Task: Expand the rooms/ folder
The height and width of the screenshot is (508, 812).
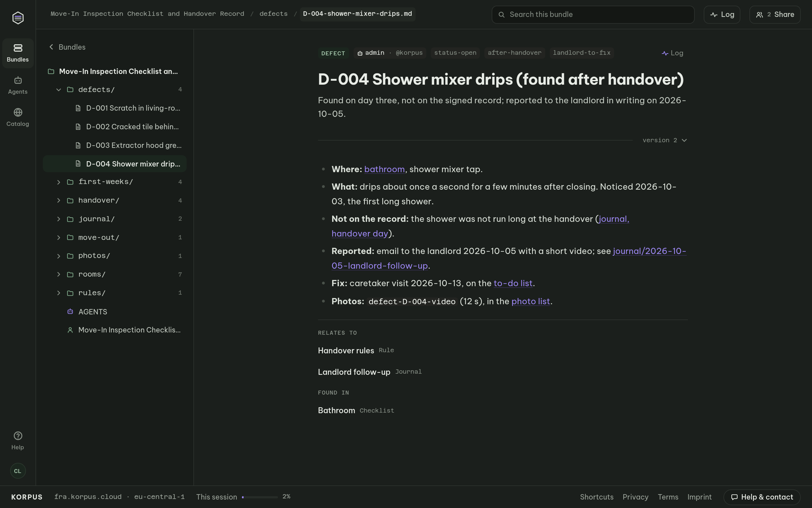Action: click(59, 275)
